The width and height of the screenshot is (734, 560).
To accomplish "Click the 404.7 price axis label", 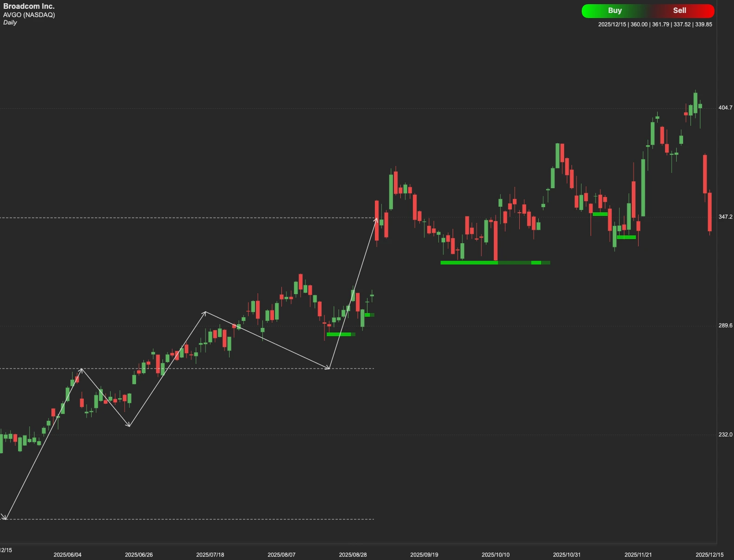I will pos(725,108).
